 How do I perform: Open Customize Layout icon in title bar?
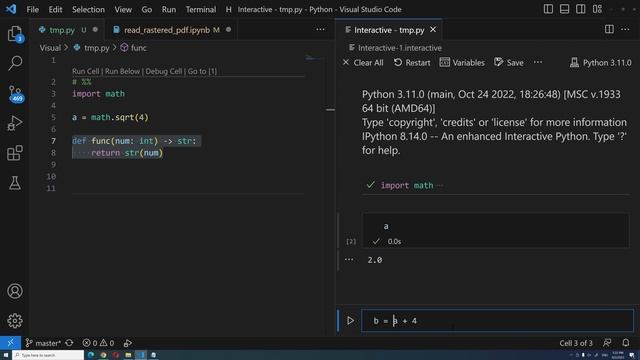coord(597,9)
